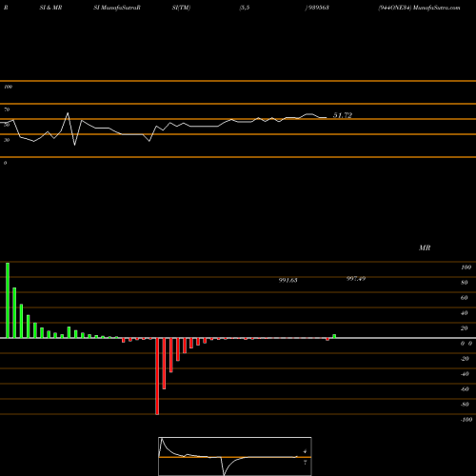
Task: Click the RSI 0 axis label
Action: coord(5,163)
